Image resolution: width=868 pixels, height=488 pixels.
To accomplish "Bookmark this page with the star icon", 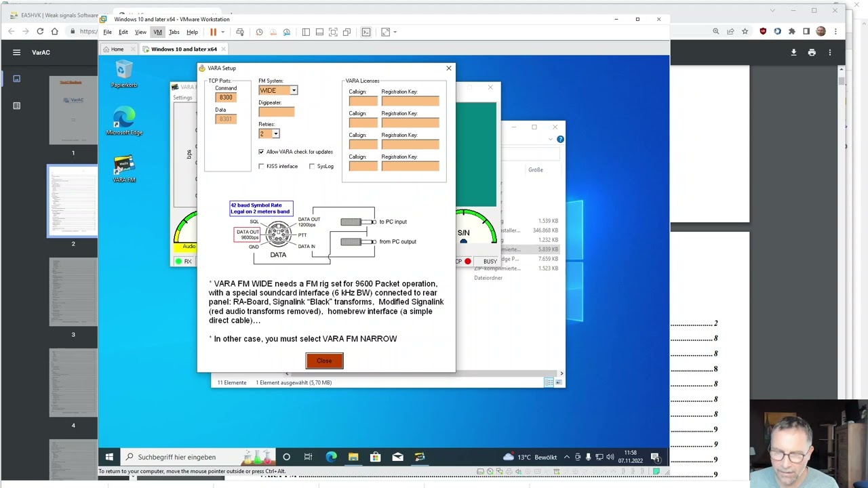I will (745, 31).
